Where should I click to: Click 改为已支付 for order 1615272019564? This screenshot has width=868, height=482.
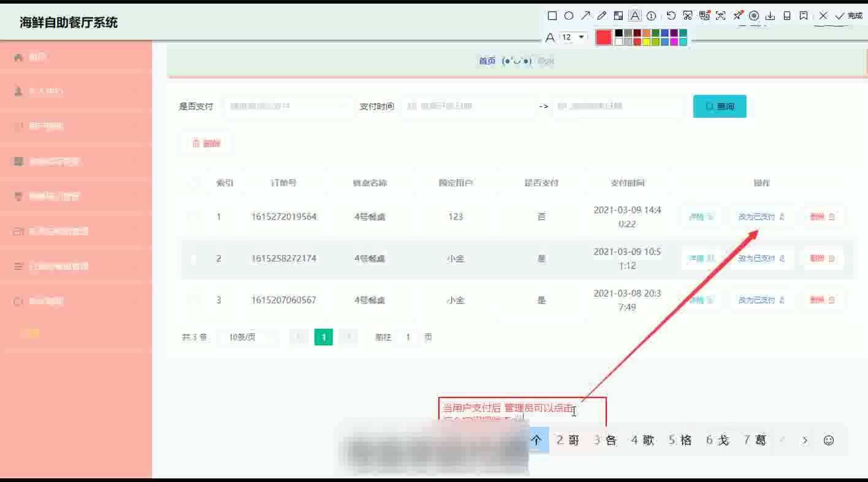pos(761,217)
